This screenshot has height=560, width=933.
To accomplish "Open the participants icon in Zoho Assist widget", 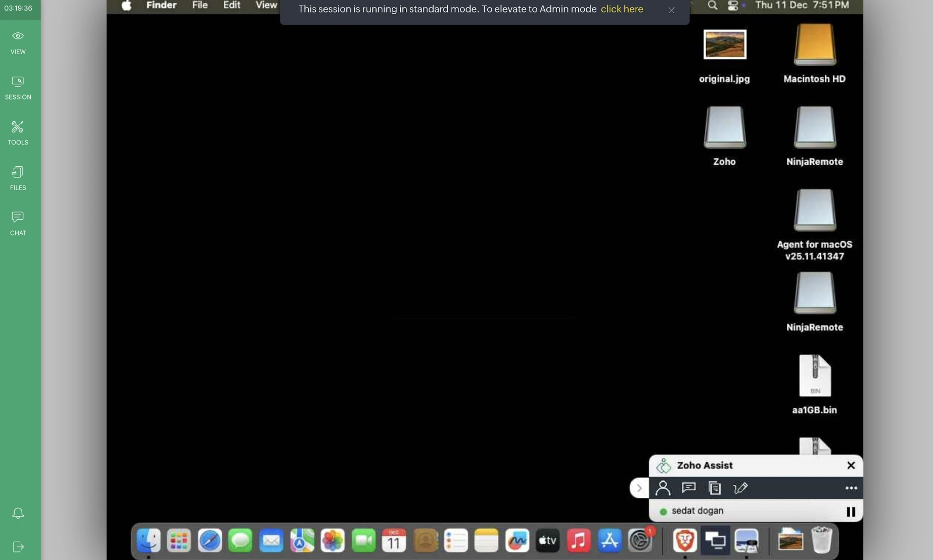I will coord(663,488).
